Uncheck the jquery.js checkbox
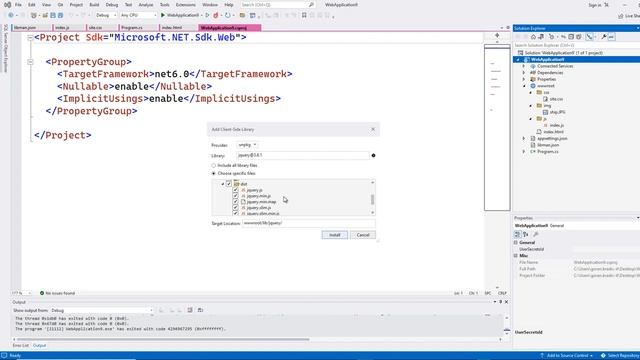Image resolution: width=640 pixels, height=360 pixels. [x=236, y=190]
